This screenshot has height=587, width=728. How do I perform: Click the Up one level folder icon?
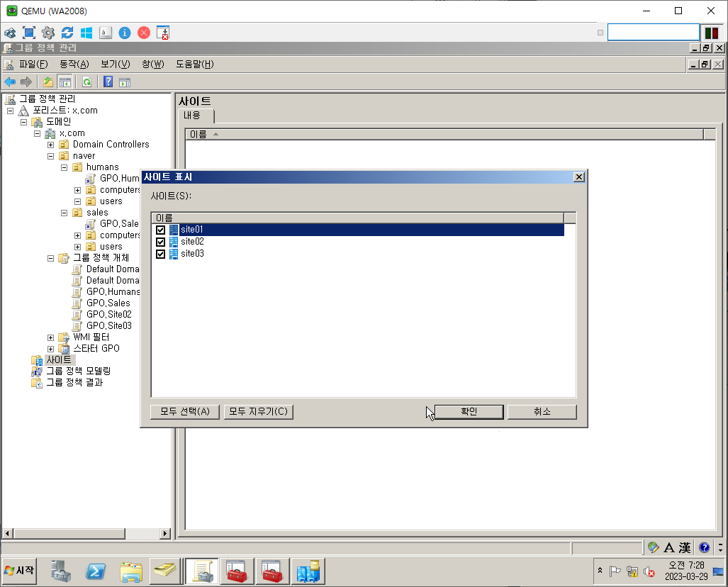[47, 82]
